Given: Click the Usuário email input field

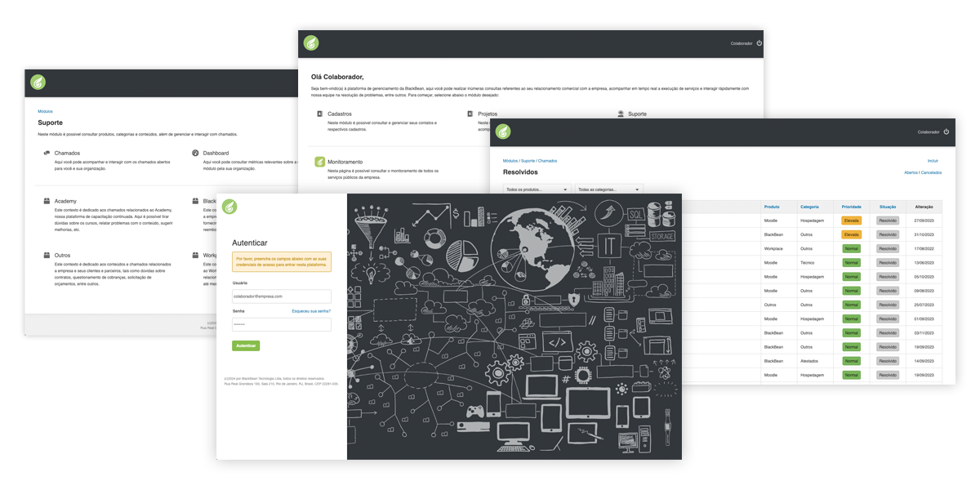Looking at the screenshot, I should tap(282, 296).
